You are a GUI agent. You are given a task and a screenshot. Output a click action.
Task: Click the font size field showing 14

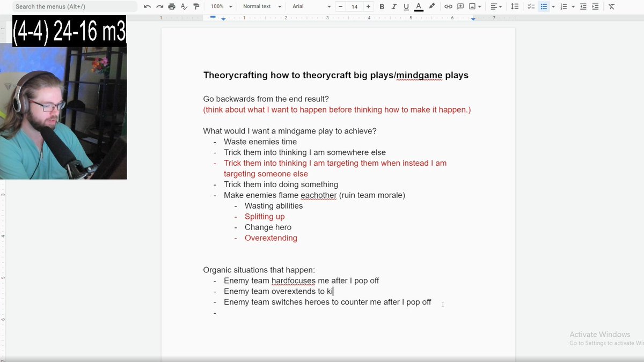pos(354,6)
